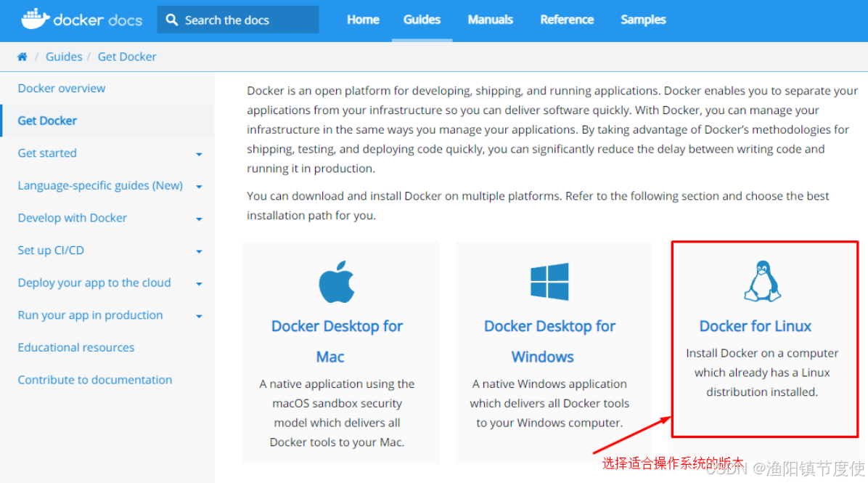Expand Set up CI/CD arrow
This screenshot has width=868, height=483.
(200, 251)
